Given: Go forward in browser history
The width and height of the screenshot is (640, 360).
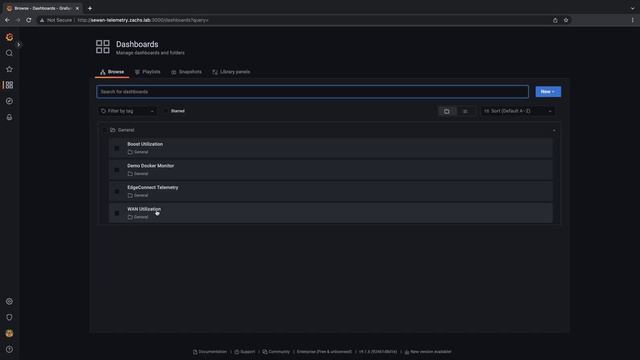Looking at the screenshot, I should coord(18,20).
